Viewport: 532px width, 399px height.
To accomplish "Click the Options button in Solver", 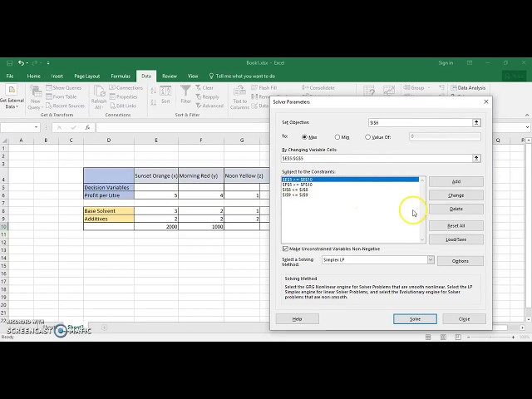I will tap(460, 261).
